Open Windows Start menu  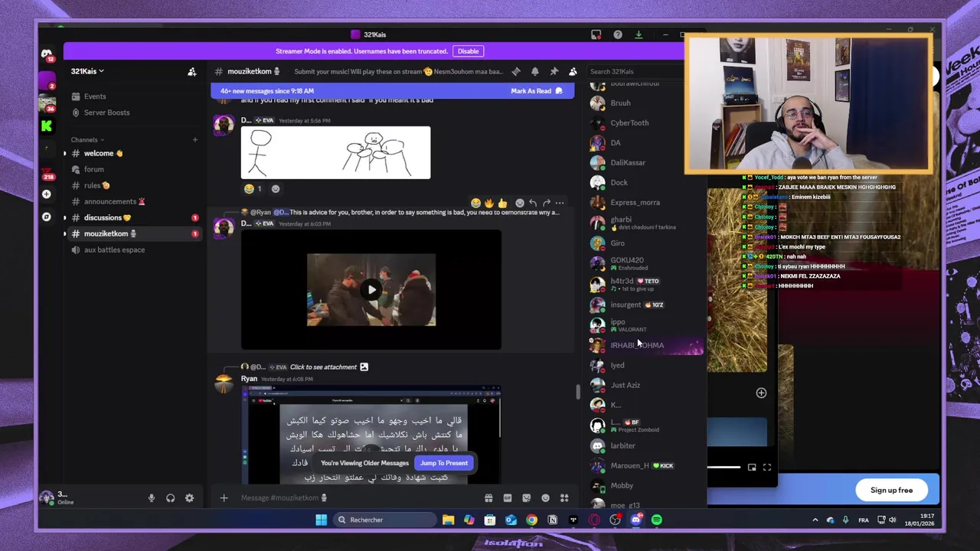click(x=321, y=520)
